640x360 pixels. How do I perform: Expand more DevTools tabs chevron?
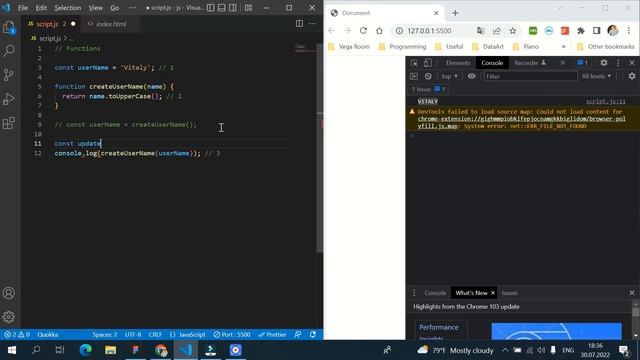tap(562, 63)
